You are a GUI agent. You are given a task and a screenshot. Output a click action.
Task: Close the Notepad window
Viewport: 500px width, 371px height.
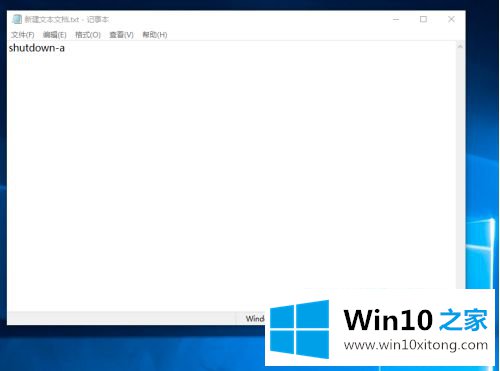coord(451,19)
